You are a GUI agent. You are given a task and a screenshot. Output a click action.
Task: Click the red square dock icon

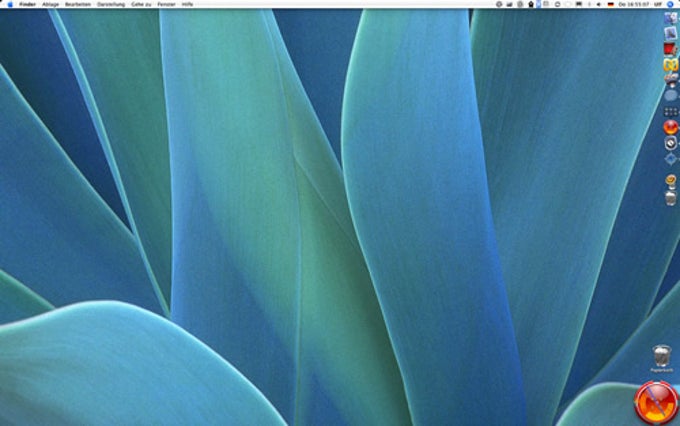coord(670,49)
